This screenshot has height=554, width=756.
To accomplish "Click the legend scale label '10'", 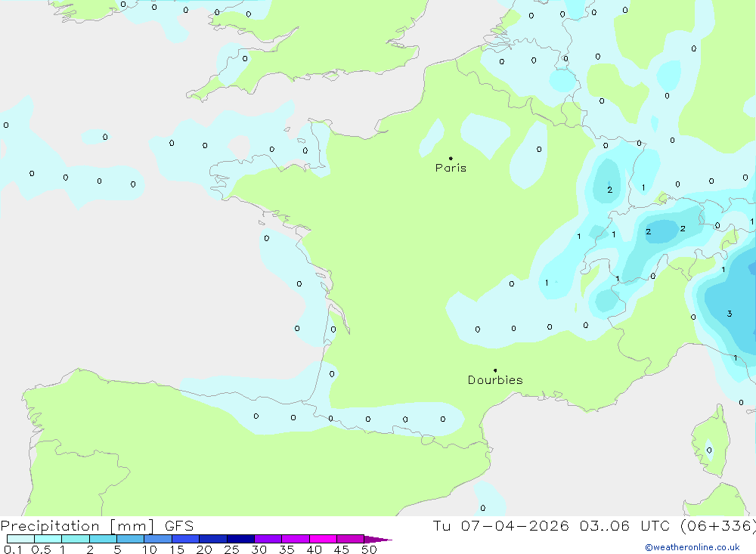I will click(x=150, y=549).
